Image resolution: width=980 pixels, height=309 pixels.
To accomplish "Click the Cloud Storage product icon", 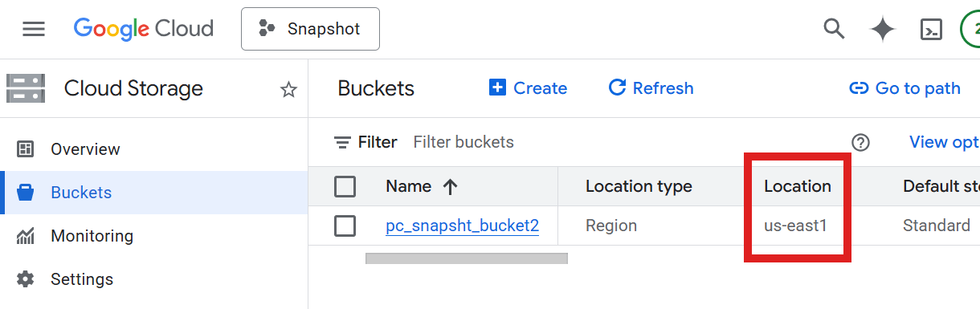I will (26, 88).
